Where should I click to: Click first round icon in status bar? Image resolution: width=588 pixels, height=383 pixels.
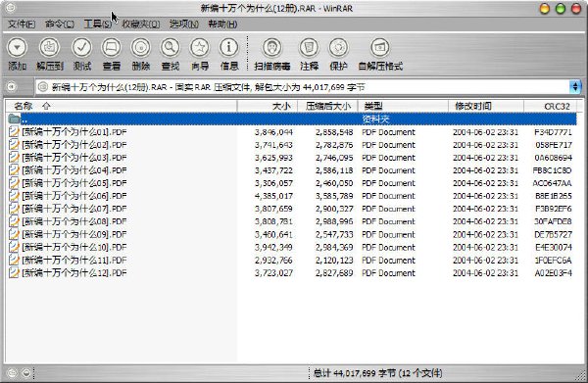[12, 373]
